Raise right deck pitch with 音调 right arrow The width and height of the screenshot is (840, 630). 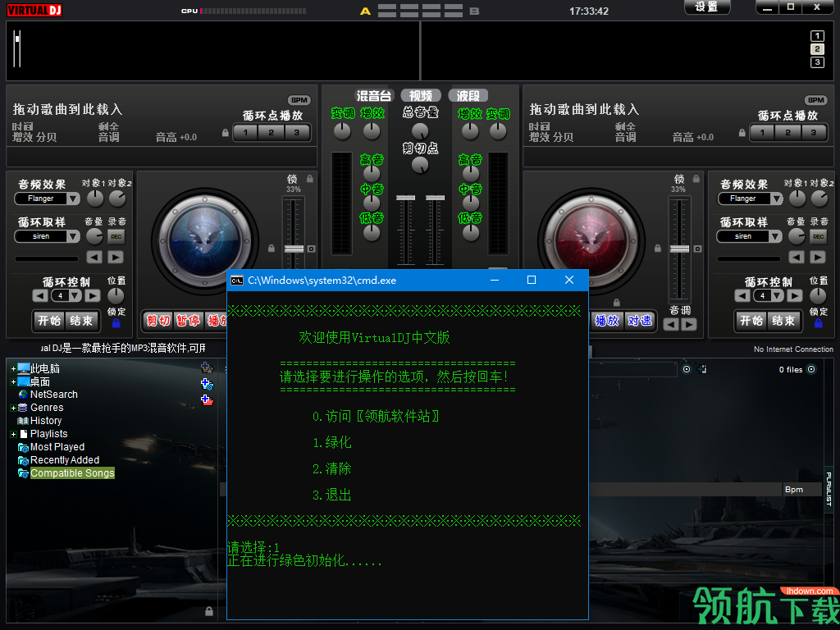(x=689, y=324)
